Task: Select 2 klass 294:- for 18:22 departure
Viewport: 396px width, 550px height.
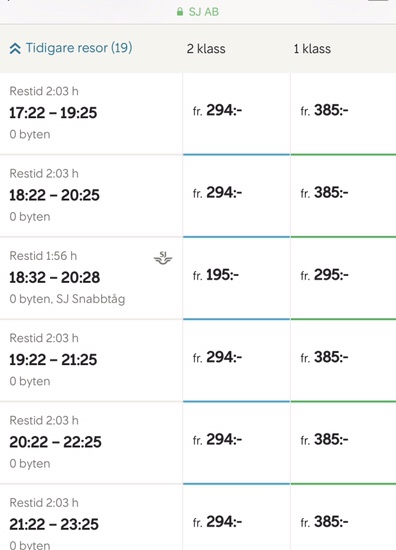Action: pyautogui.click(x=236, y=196)
